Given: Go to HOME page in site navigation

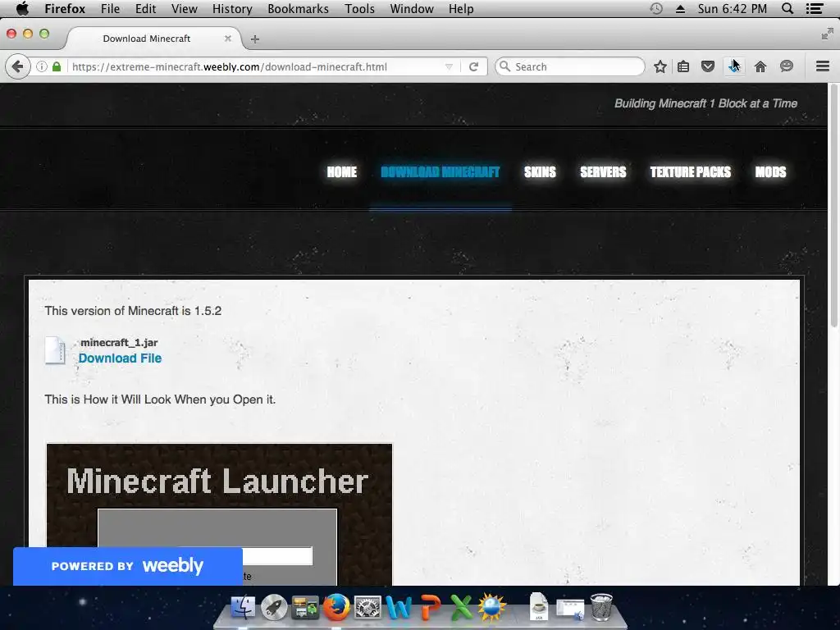Looking at the screenshot, I should coord(342,172).
